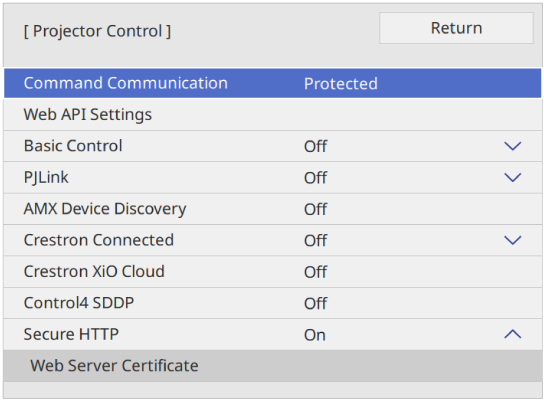Change the Protected command communication value
This screenshot has width=544, height=400.
(x=341, y=84)
